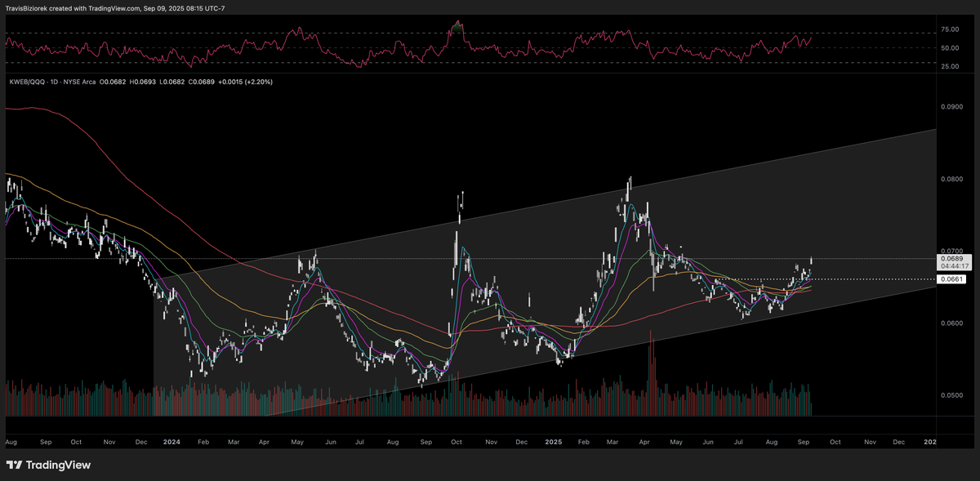The width and height of the screenshot is (980, 481).
Task: Click the 75.00 RSI axis label
Action: (x=949, y=29)
